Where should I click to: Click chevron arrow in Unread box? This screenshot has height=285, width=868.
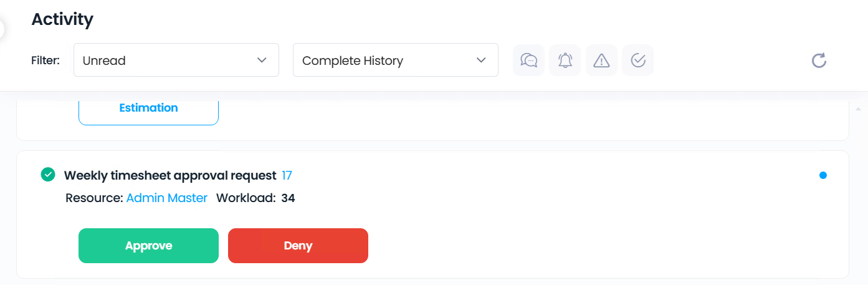[x=262, y=60]
